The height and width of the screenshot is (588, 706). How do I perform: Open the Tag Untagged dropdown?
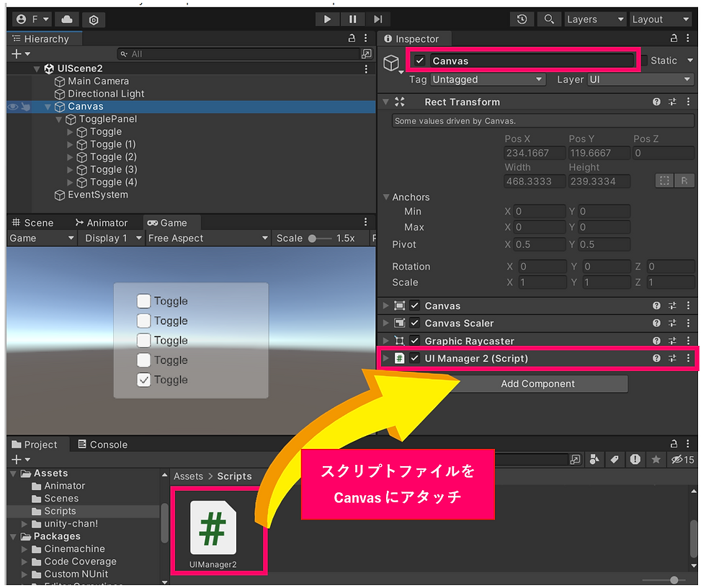click(488, 80)
